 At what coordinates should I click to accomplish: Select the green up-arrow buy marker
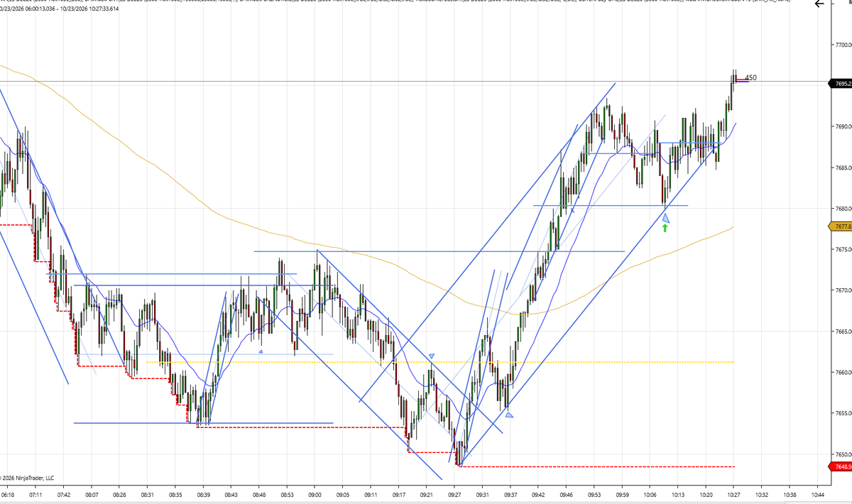tap(665, 229)
